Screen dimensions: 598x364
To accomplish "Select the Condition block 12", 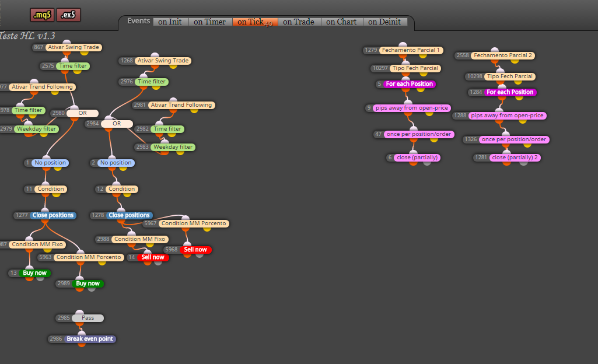I will 121,189.
